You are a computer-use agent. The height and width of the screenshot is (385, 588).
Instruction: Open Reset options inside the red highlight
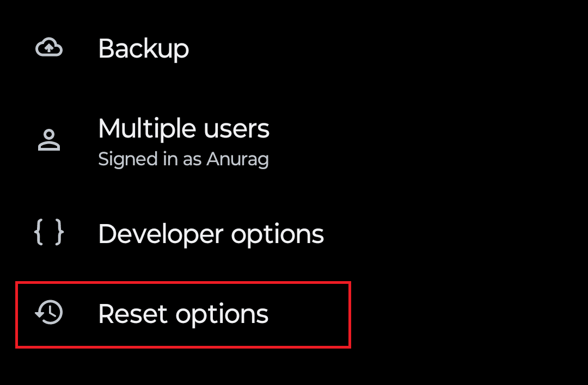coord(183,314)
